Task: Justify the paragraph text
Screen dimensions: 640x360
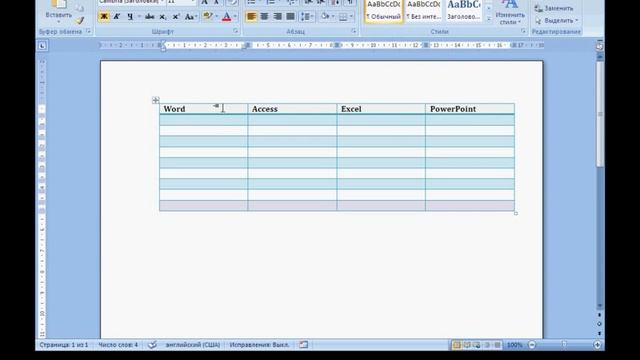Action: [x=290, y=17]
